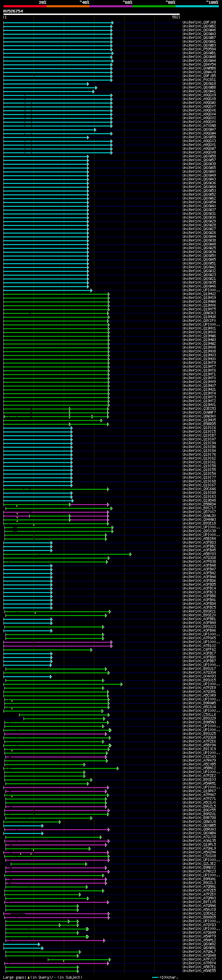Select label UniRef100_Q94HW3

199,519
